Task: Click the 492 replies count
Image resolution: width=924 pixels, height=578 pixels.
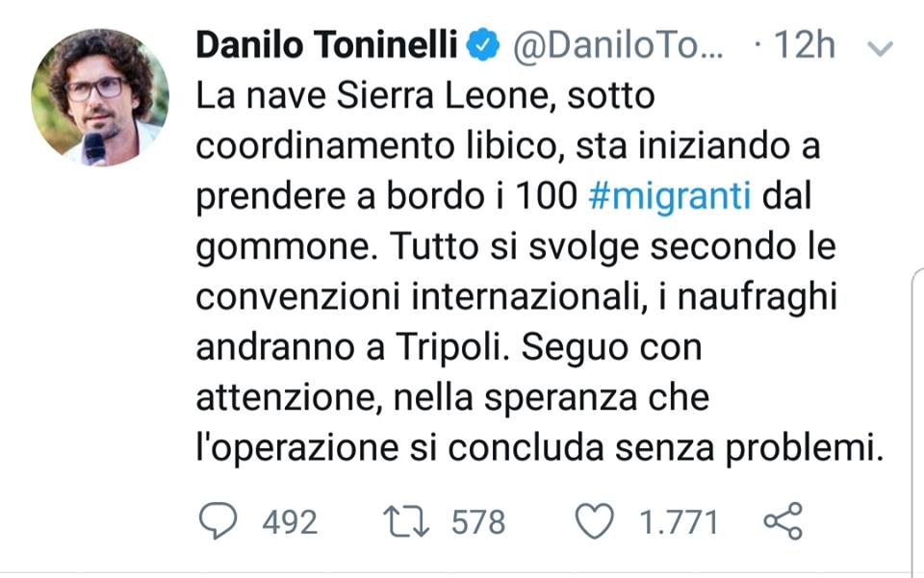Action: pos(289,522)
